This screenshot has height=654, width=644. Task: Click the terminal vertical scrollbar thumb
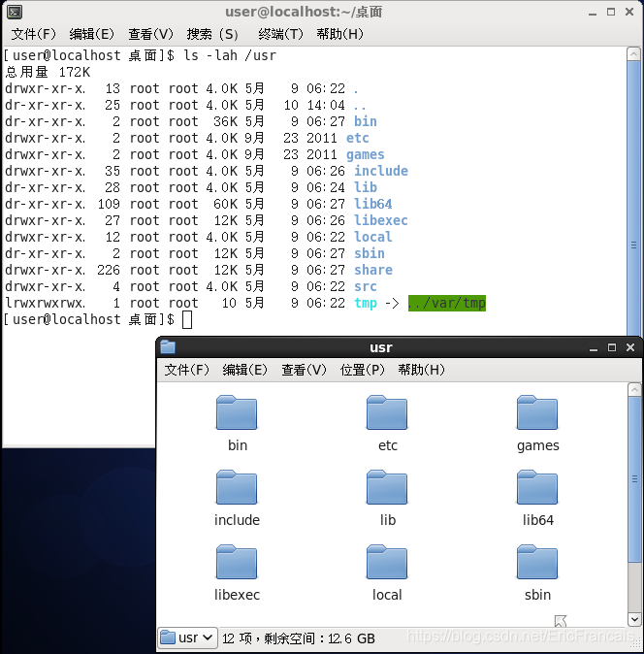tap(633, 198)
